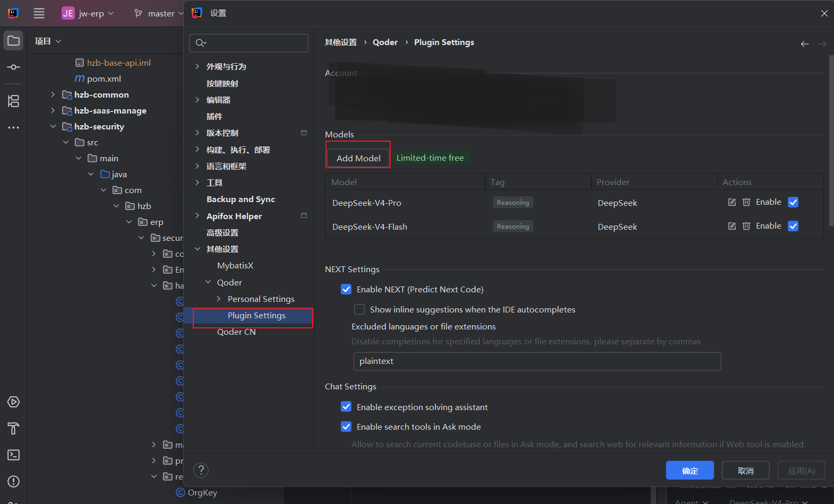
Task: Click the JE project badge icon
Action: pos(68,13)
